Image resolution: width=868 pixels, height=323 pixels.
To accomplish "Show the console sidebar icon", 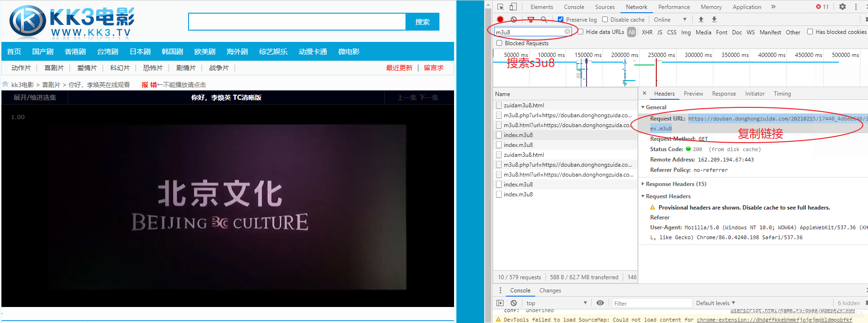I will [x=500, y=303].
